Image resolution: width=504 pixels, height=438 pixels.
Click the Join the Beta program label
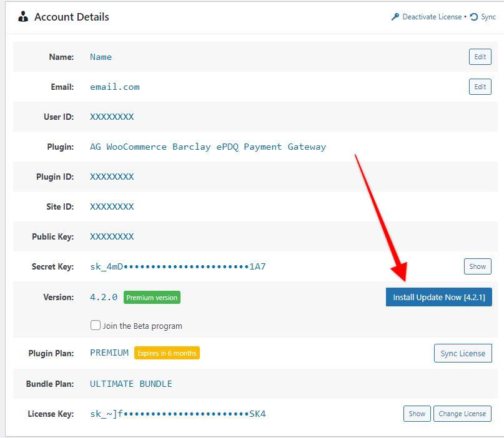[142, 326]
